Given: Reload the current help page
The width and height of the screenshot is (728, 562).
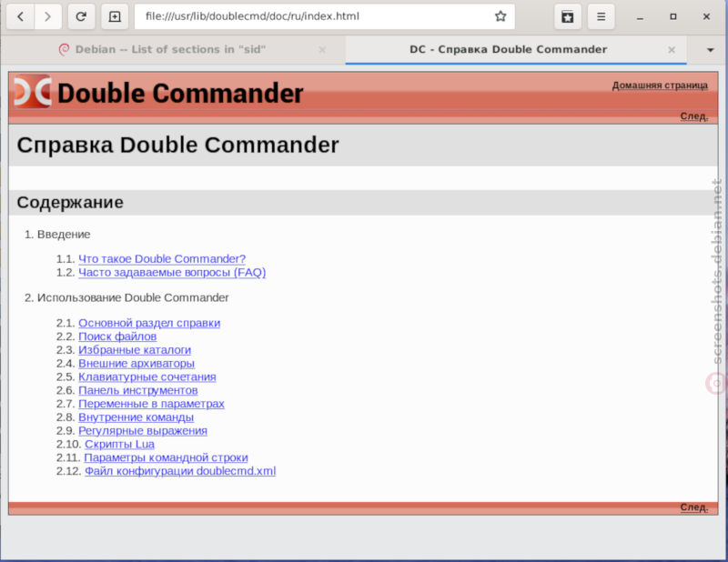Looking at the screenshot, I should click(x=81, y=16).
